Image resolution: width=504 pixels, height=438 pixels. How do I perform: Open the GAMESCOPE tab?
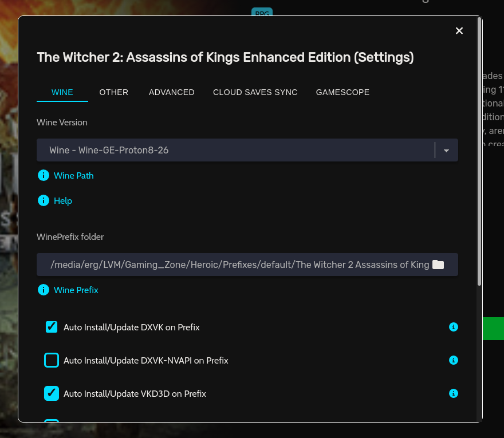pyautogui.click(x=342, y=92)
